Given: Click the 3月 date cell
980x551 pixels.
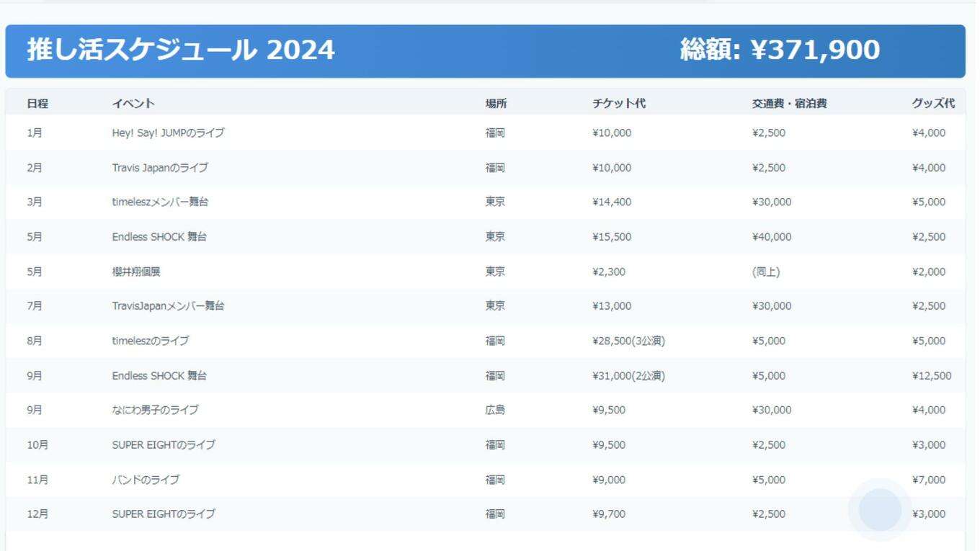Looking at the screenshot, I should pos(35,202).
